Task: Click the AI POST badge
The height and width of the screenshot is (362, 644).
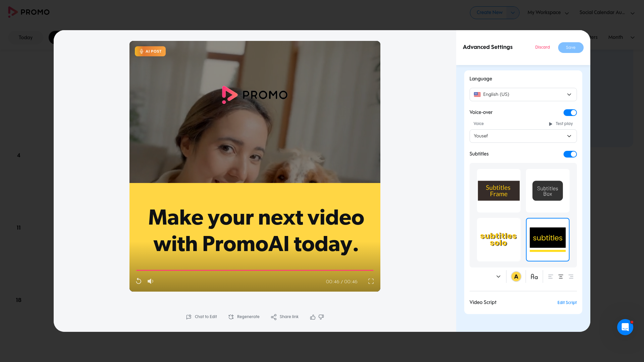Action: point(150,51)
